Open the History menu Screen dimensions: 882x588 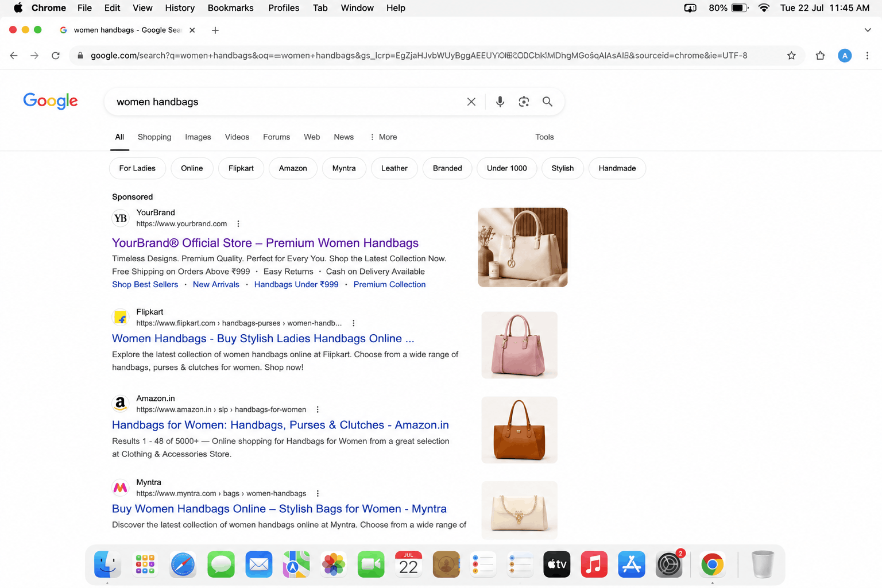click(180, 8)
